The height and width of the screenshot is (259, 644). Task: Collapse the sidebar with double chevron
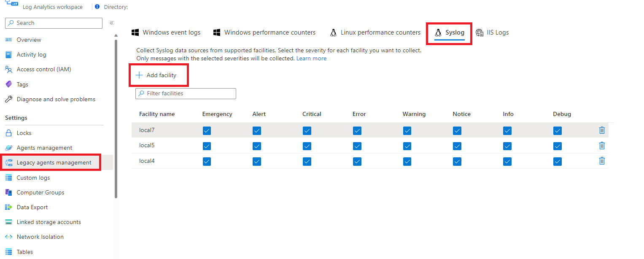click(112, 23)
